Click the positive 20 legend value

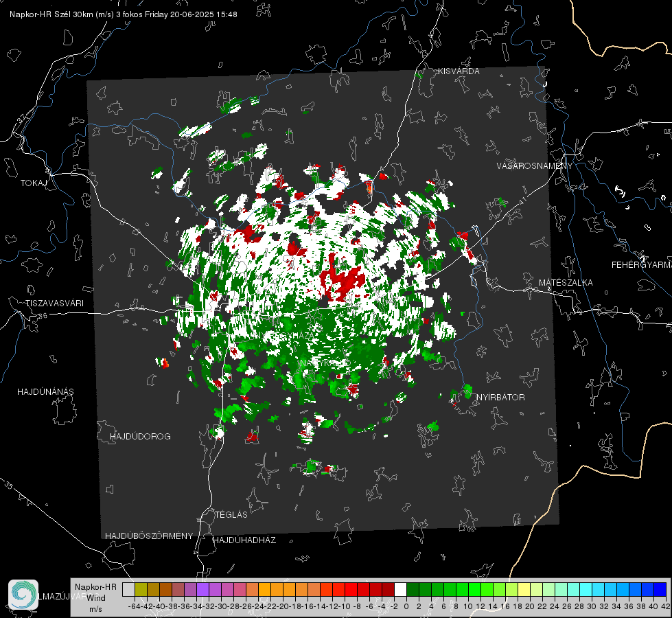(x=530, y=606)
